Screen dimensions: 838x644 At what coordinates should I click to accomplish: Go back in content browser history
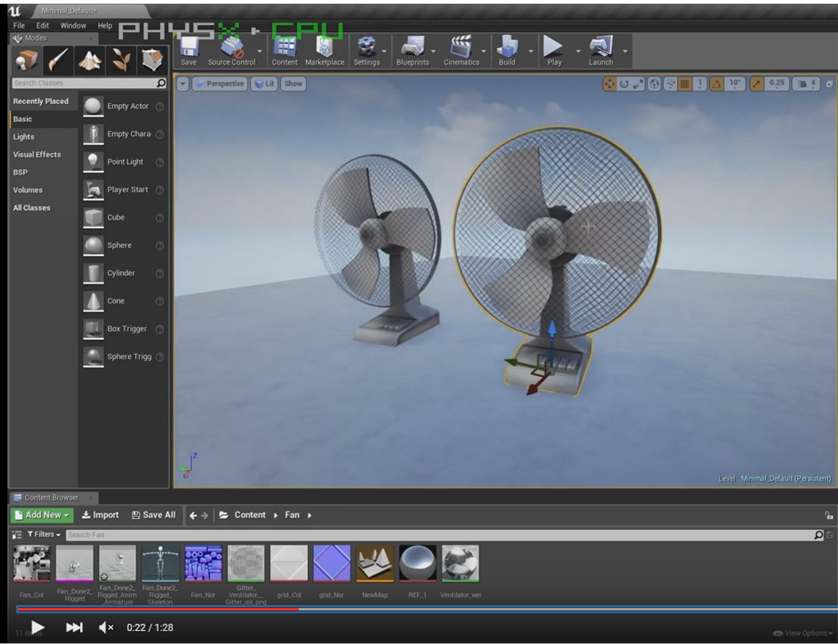tap(193, 515)
